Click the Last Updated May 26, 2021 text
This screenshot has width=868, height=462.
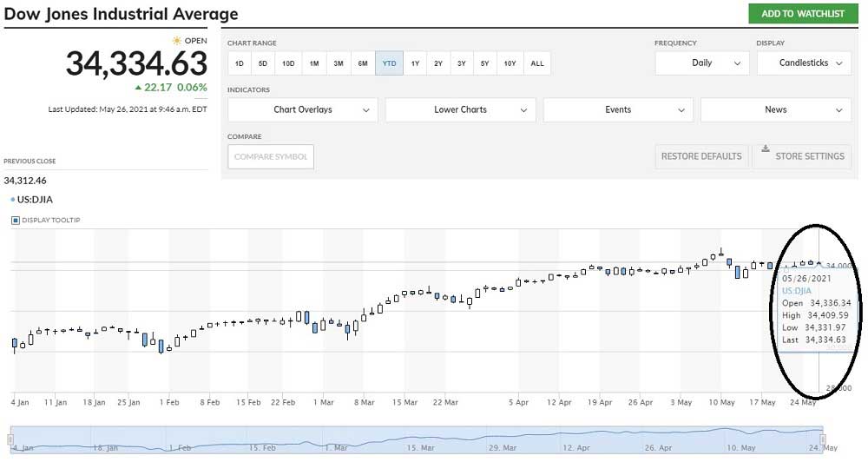click(128, 109)
